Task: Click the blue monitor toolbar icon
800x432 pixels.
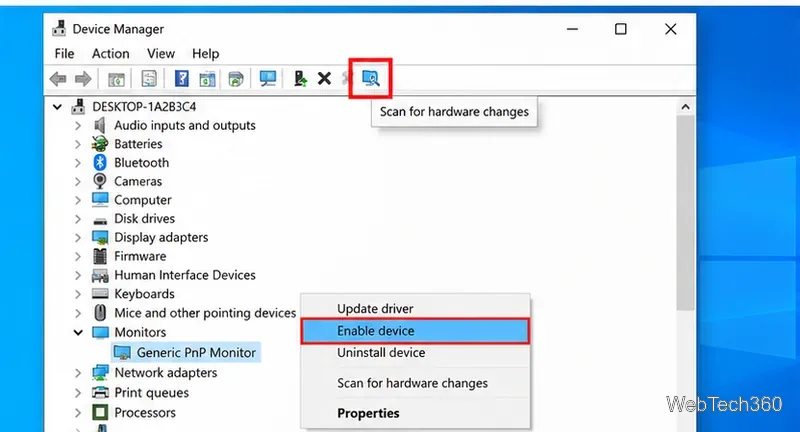Action: tap(268, 79)
